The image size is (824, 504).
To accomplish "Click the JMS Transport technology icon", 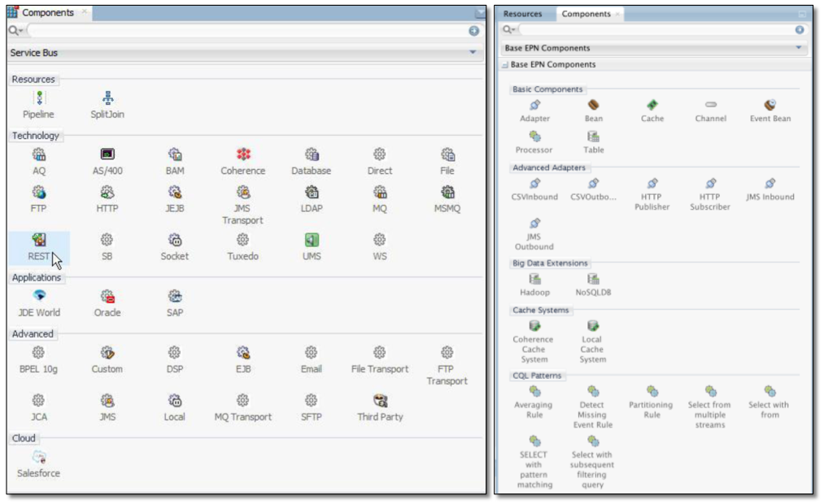I will [242, 192].
